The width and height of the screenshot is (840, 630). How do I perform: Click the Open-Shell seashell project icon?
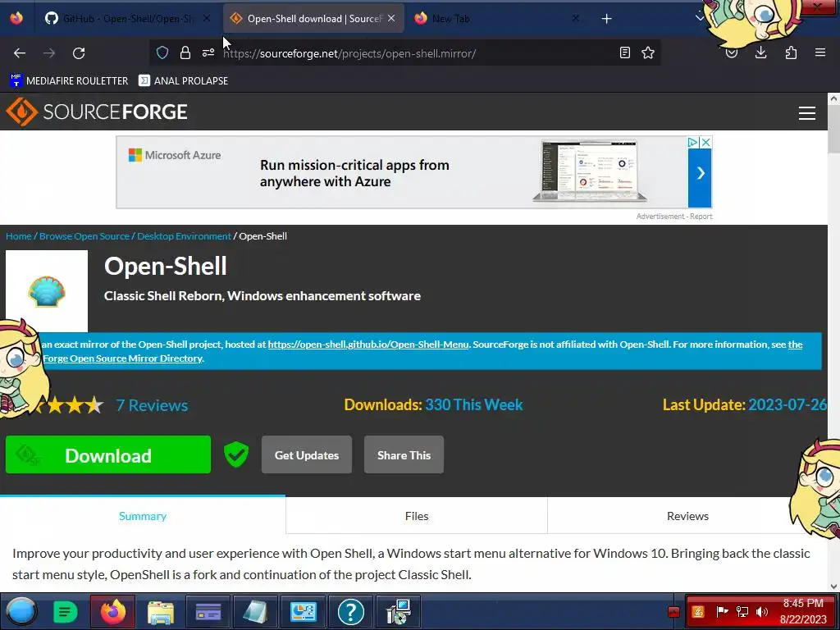point(47,291)
